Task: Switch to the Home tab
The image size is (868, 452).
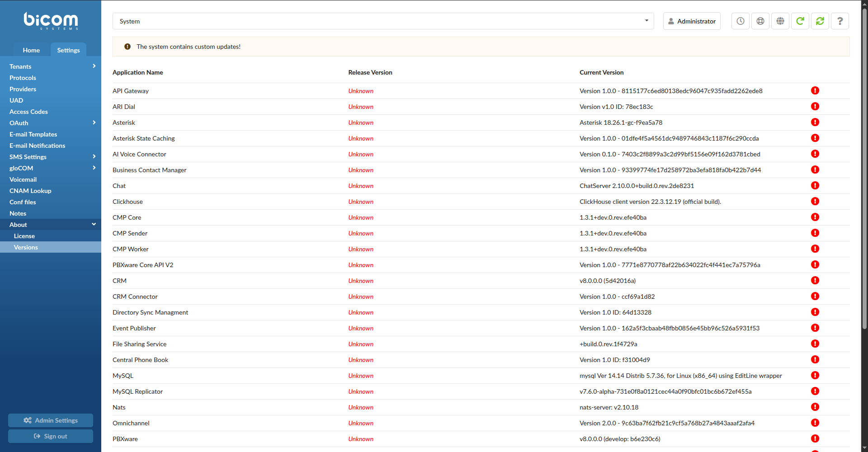Action: point(31,50)
